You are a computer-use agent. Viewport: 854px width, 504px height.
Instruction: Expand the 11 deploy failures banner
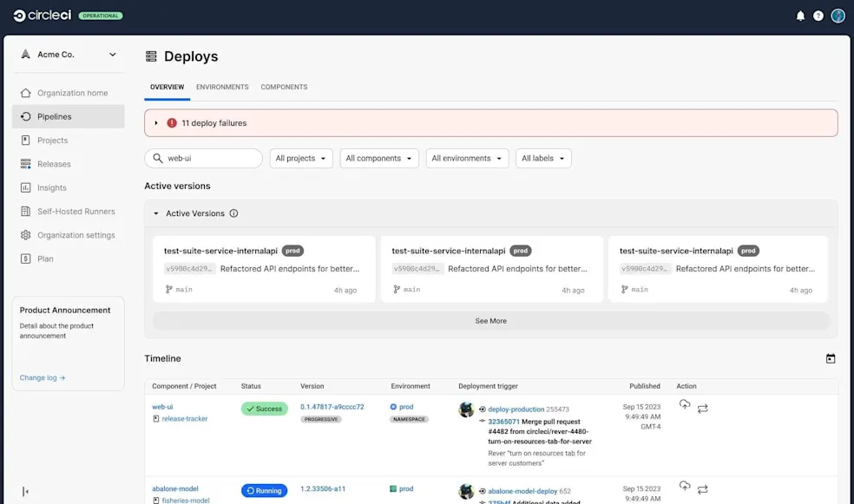point(157,122)
